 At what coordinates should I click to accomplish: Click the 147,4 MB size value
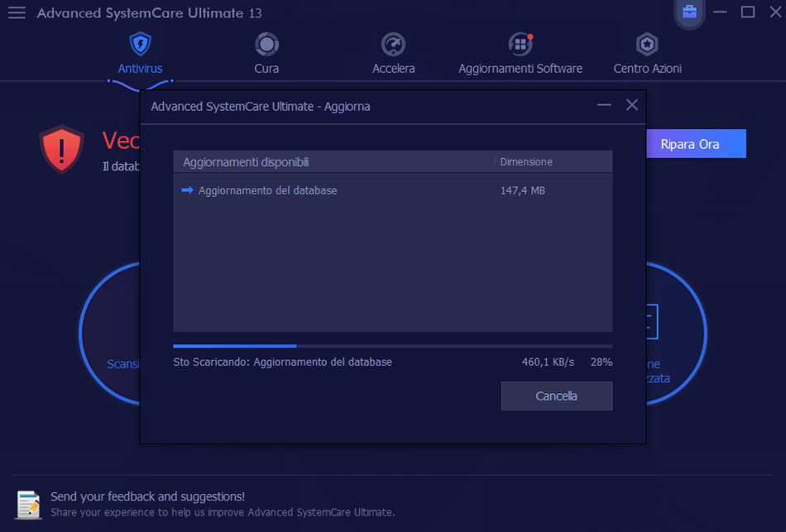click(522, 190)
